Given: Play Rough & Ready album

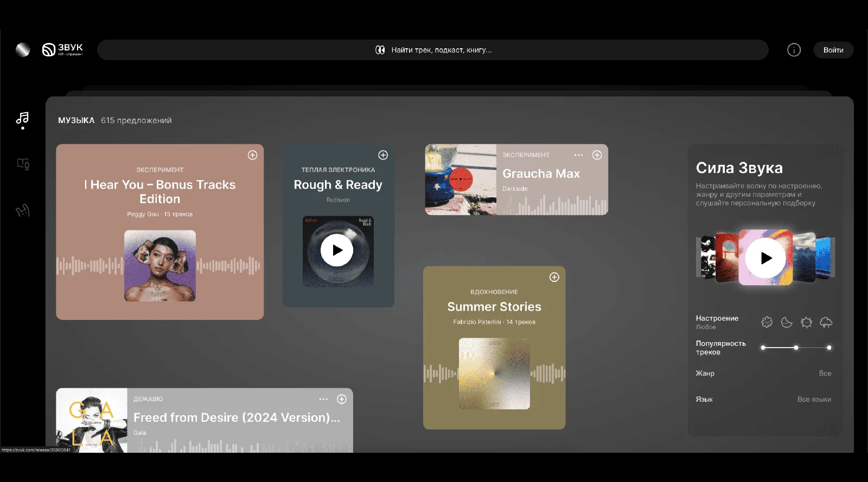Looking at the screenshot, I should (x=337, y=250).
